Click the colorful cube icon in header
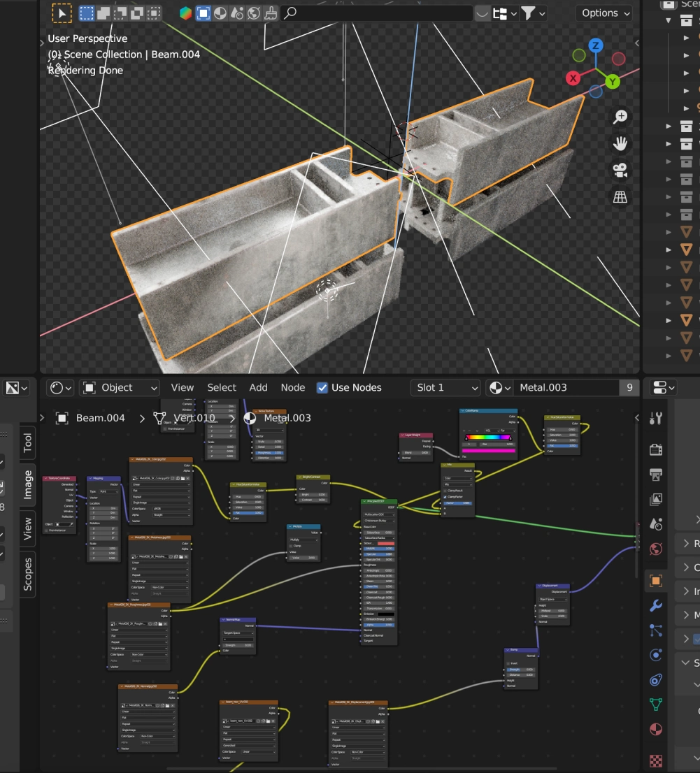This screenshot has height=773, width=700. click(185, 13)
